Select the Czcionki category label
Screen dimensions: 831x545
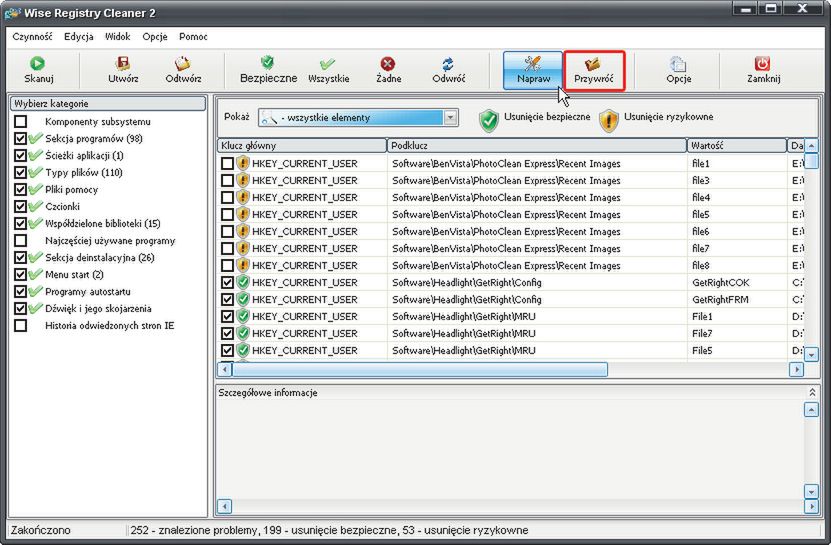tap(63, 206)
